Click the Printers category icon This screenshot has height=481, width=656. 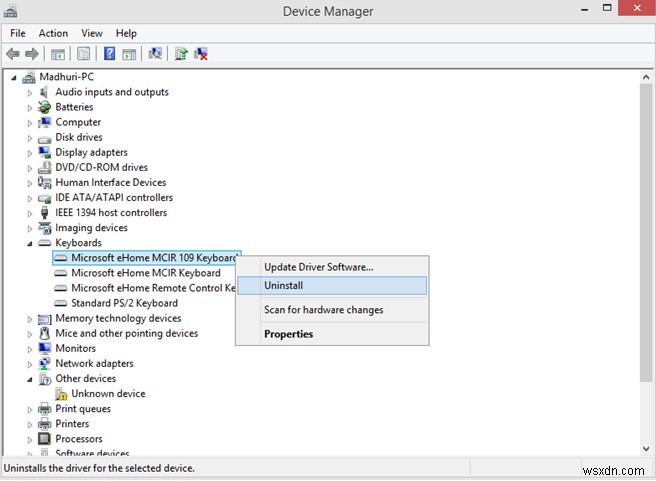pyautogui.click(x=44, y=424)
